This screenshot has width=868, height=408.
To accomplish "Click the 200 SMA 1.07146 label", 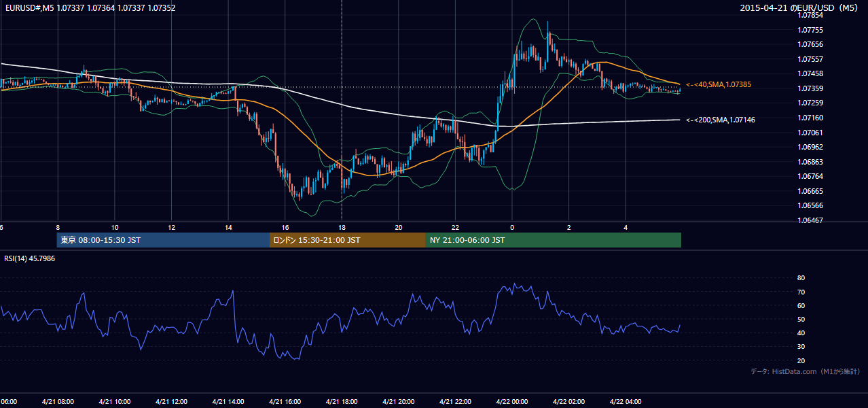I will [x=720, y=120].
